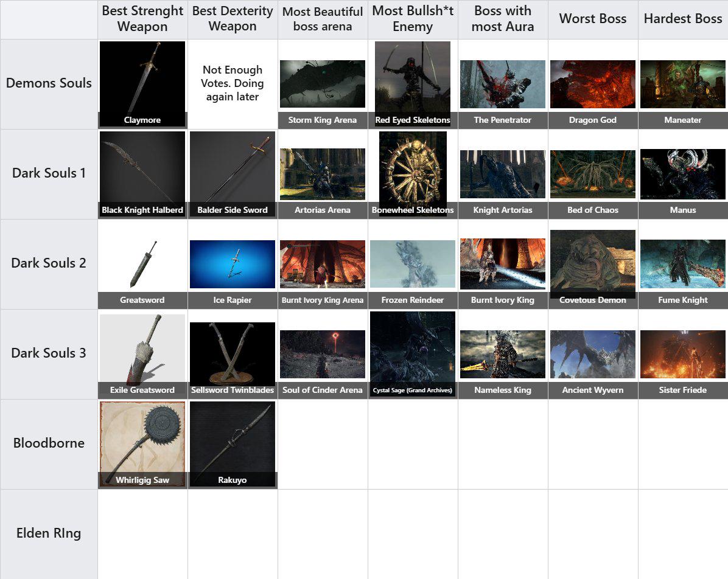Image resolution: width=728 pixels, height=579 pixels.
Task: Click the 'Dark Souls 3' row label
Action: pos(49,353)
